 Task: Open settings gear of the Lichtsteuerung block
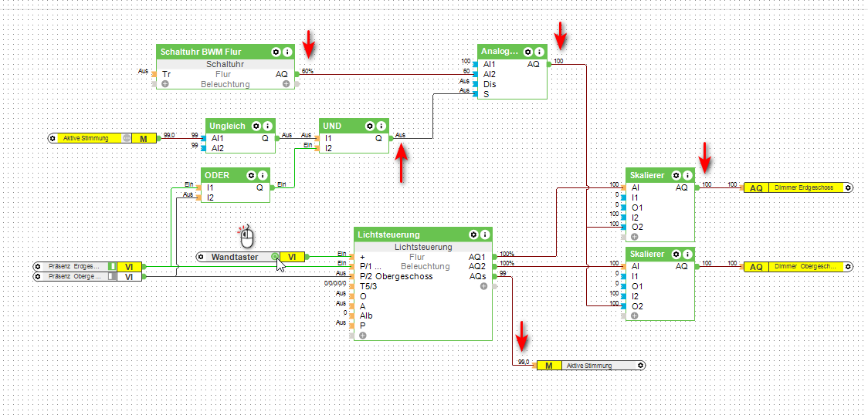point(473,234)
